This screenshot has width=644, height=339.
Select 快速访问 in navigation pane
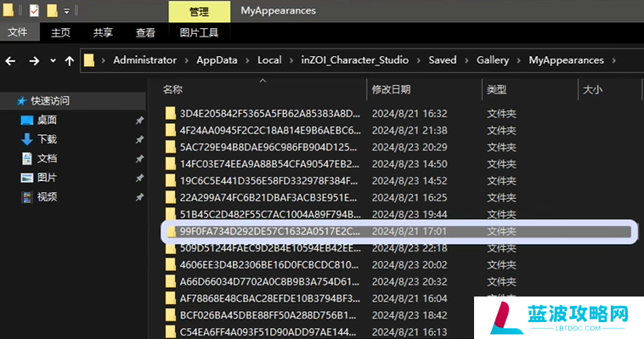tap(50, 100)
